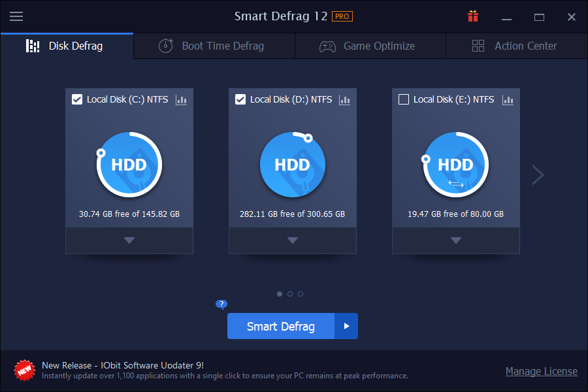The image size is (588, 392).
Task: Click the red gift box icon
Action: pos(473,16)
